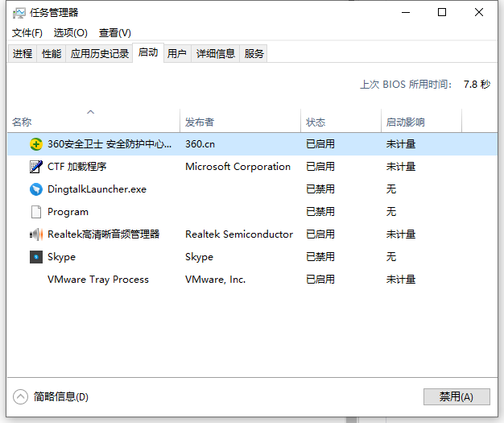Click the sort arrow above 名称 column
This screenshot has width=504, height=423.
pyautogui.click(x=91, y=112)
